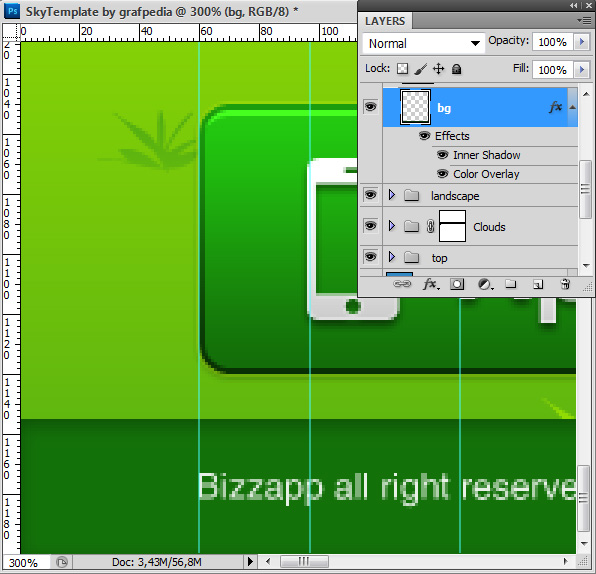Open the Opacity slider arrow

pos(581,42)
